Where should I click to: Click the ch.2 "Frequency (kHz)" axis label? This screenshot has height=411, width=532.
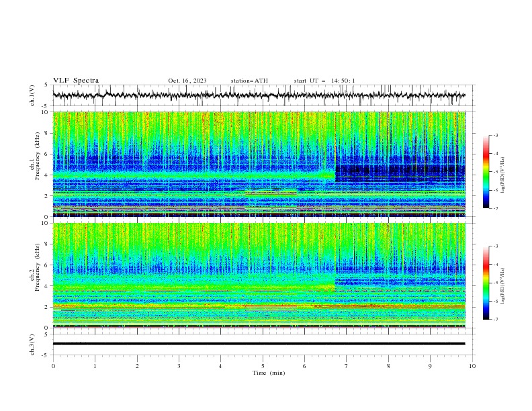(x=38, y=267)
